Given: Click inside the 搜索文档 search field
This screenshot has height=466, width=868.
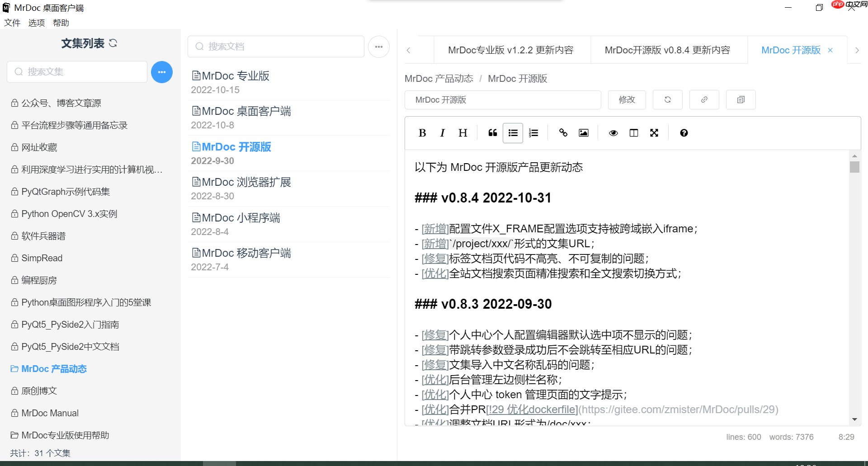Looking at the screenshot, I should coord(276,47).
